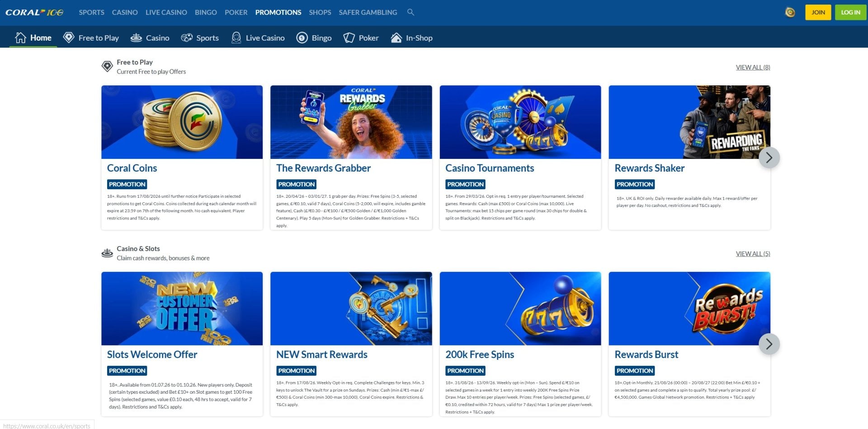The height and width of the screenshot is (429, 868).
Task: Click the Free to Play section heading
Action: tap(135, 62)
